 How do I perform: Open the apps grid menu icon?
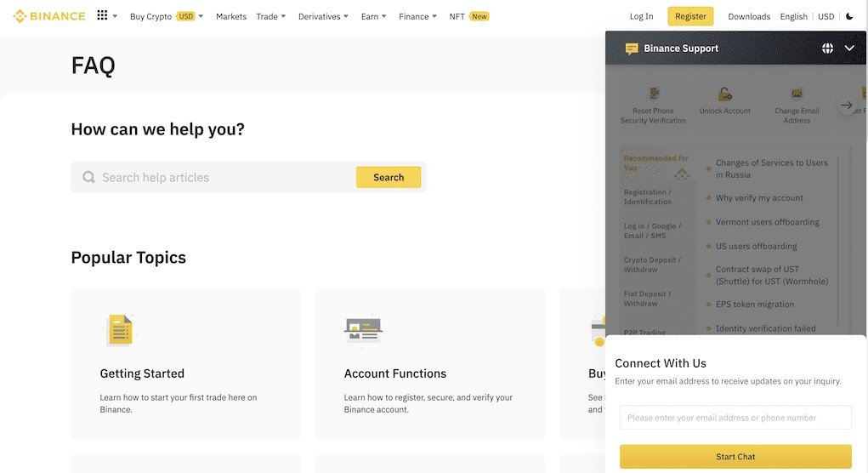point(102,16)
